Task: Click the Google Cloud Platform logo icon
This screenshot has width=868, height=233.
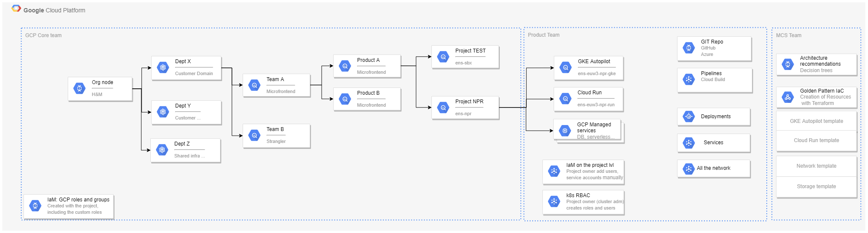Action: (16, 9)
